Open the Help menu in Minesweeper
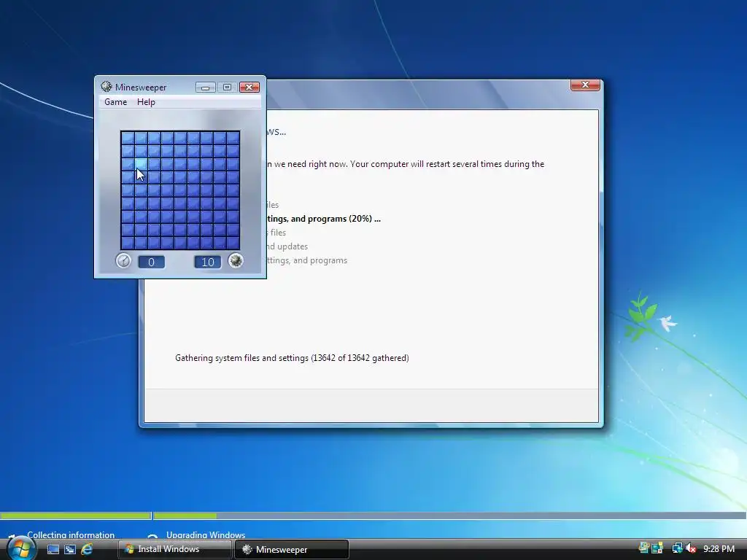The width and height of the screenshot is (747, 560). [146, 102]
